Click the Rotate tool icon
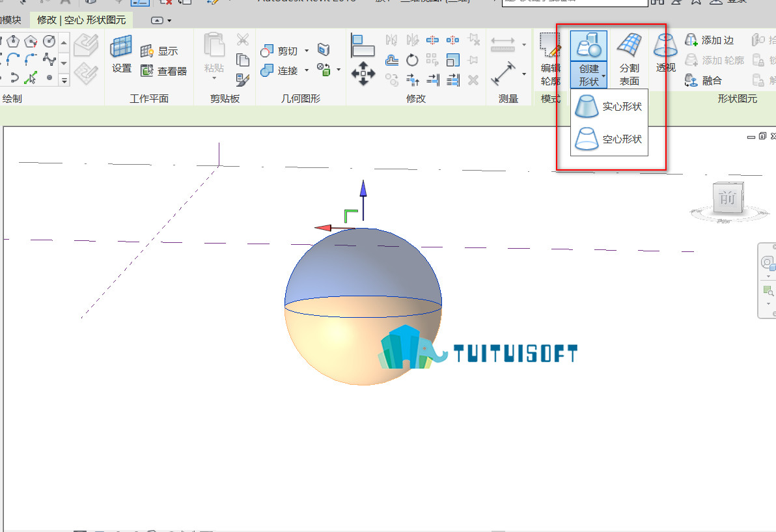The width and height of the screenshot is (776, 532). click(412, 60)
